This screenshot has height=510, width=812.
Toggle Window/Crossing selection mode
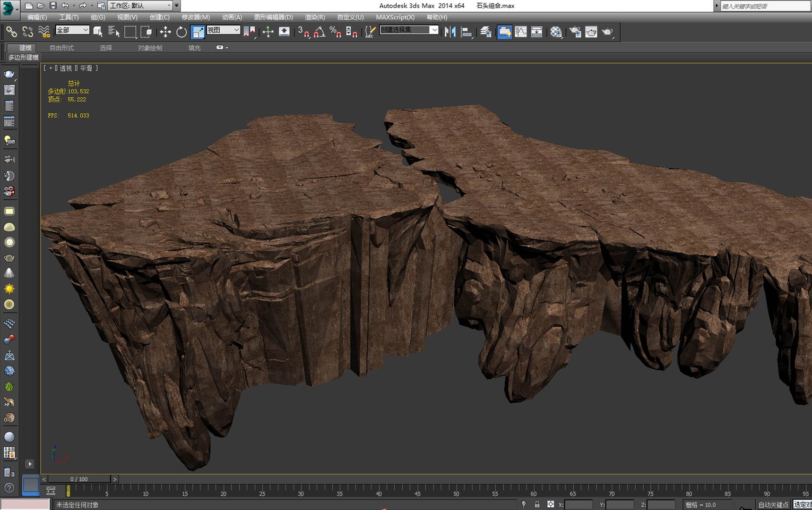(147, 32)
